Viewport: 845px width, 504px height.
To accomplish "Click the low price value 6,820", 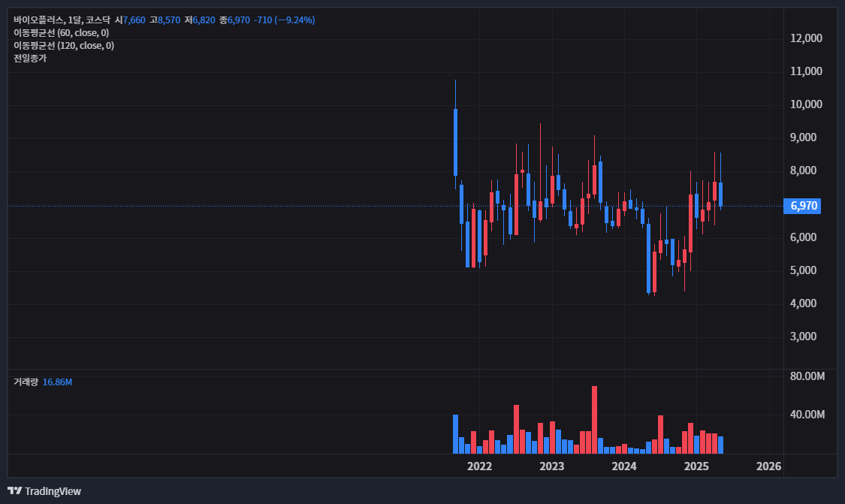I will (x=204, y=20).
